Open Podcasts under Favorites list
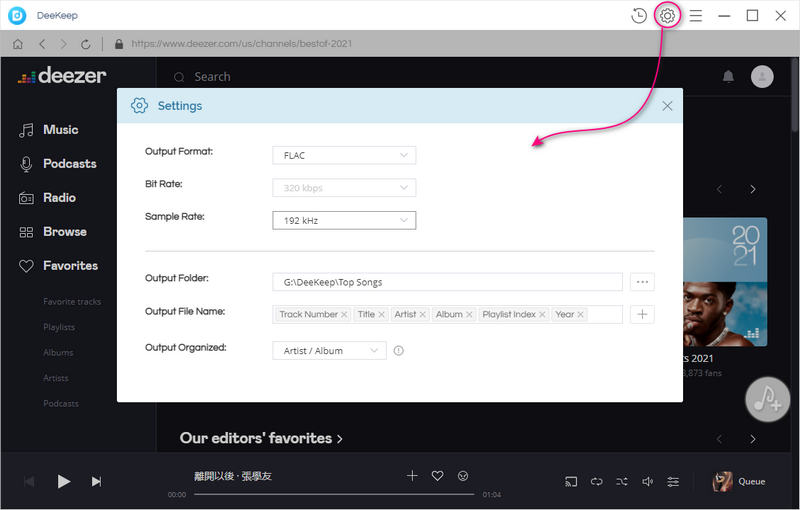This screenshot has width=800, height=510. pos(61,403)
